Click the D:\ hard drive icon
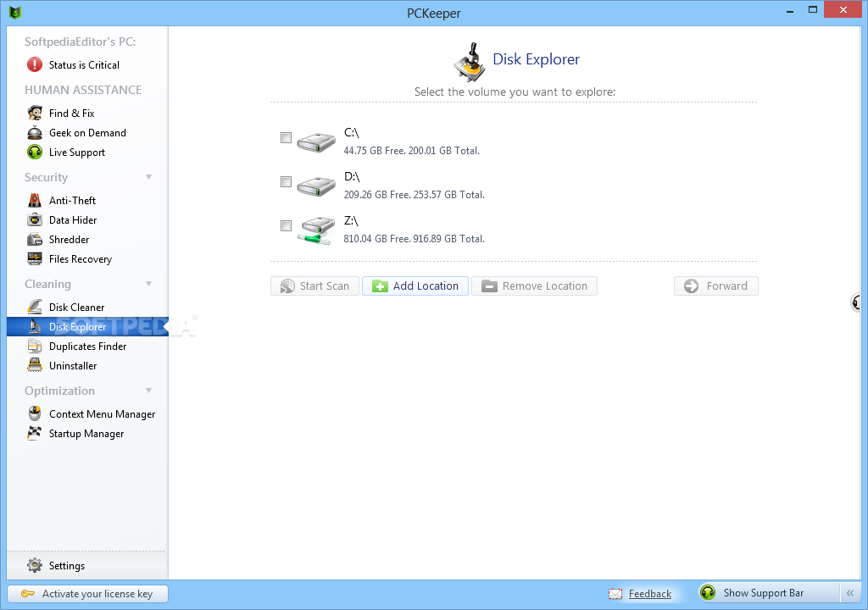This screenshot has width=868, height=610. tap(316, 186)
